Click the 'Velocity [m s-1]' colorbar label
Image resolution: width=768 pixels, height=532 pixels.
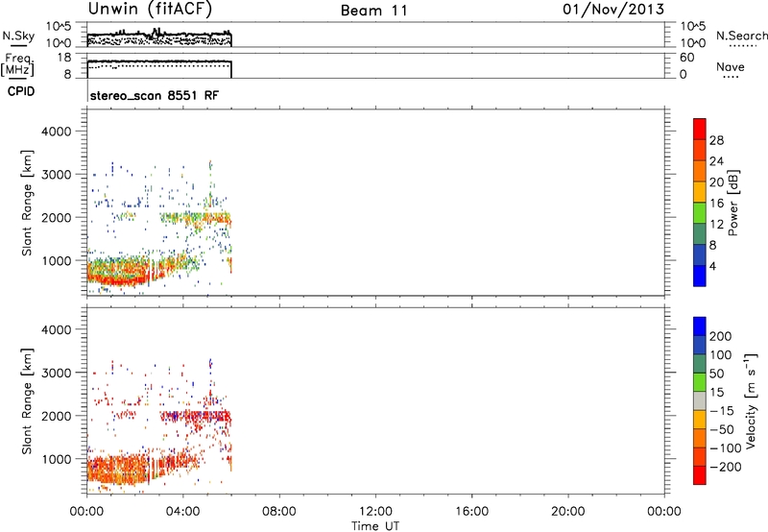point(751,400)
